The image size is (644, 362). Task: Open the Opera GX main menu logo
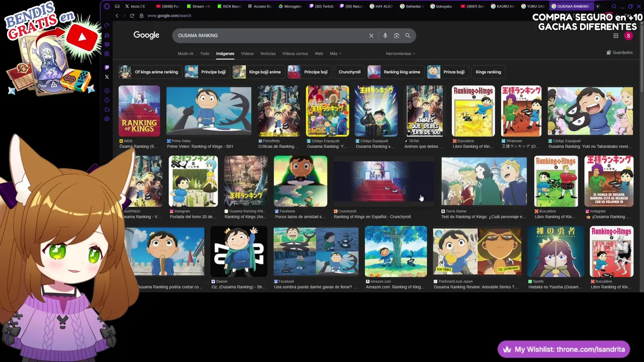(x=107, y=7)
